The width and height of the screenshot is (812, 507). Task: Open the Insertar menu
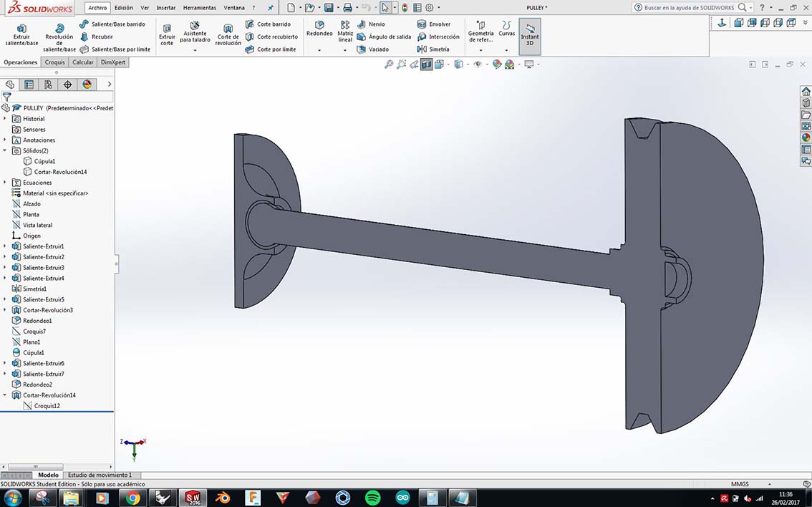click(165, 8)
